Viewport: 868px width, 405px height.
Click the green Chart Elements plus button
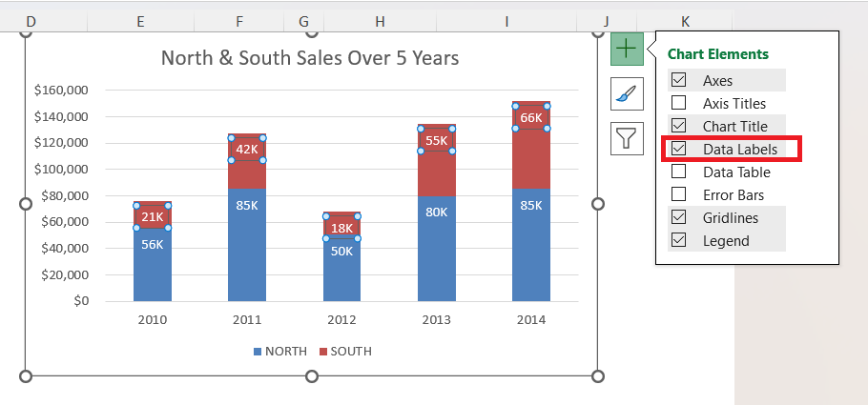627,49
